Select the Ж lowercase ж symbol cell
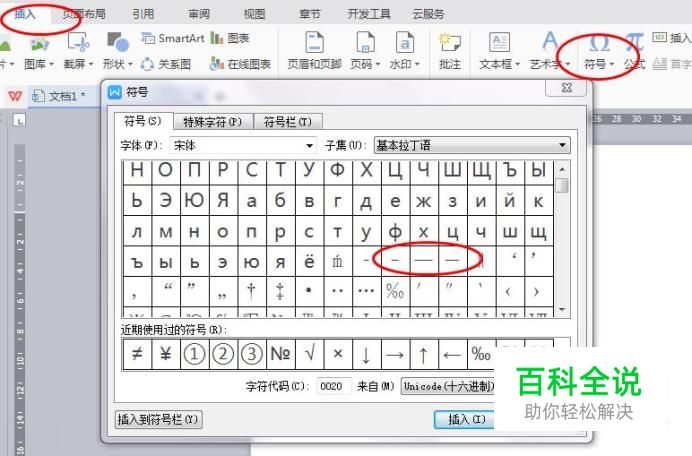The width and height of the screenshot is (692, 456). [424, 201]
